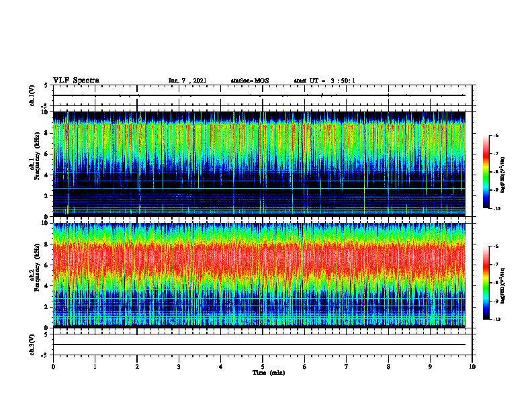The width and height of the screenshot is (532, 411).
Task: Click the ch.2 spectrogram panel
Action: click(259, 275)
